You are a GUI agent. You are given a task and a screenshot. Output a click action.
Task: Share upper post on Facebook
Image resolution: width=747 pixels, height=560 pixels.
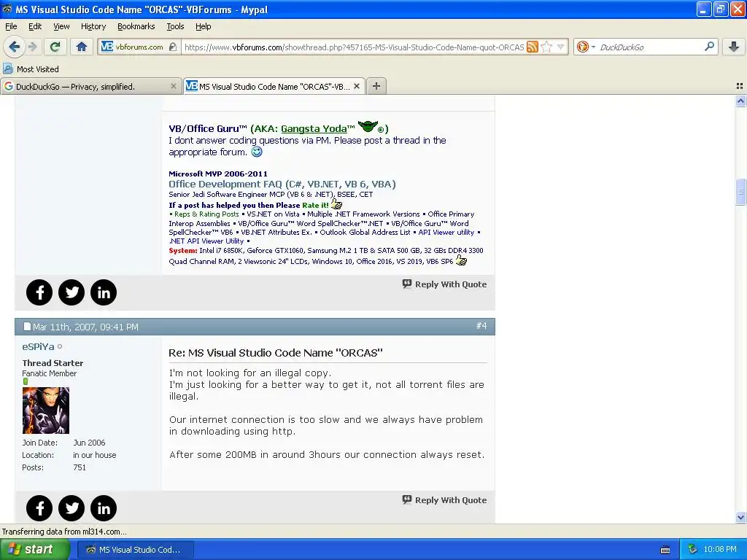pyautogui.click(x=39, y=292)
